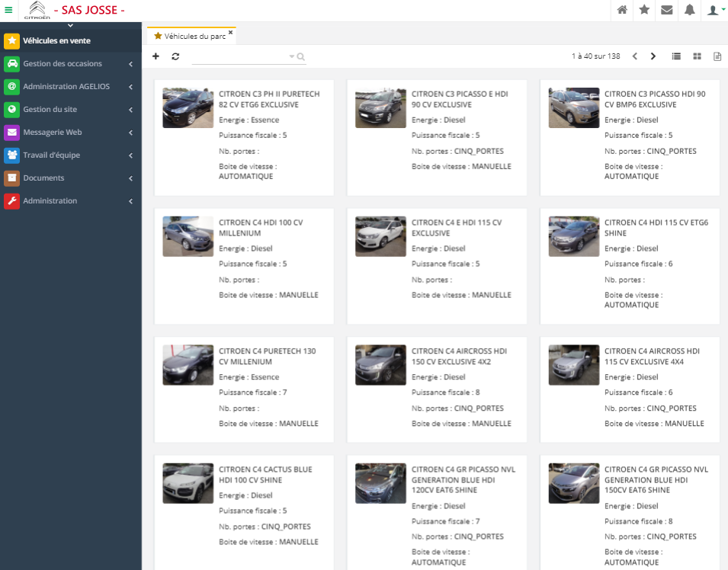Expand Documents chevron
Screen dimensions: 728x570
click(x=131, y=178)
